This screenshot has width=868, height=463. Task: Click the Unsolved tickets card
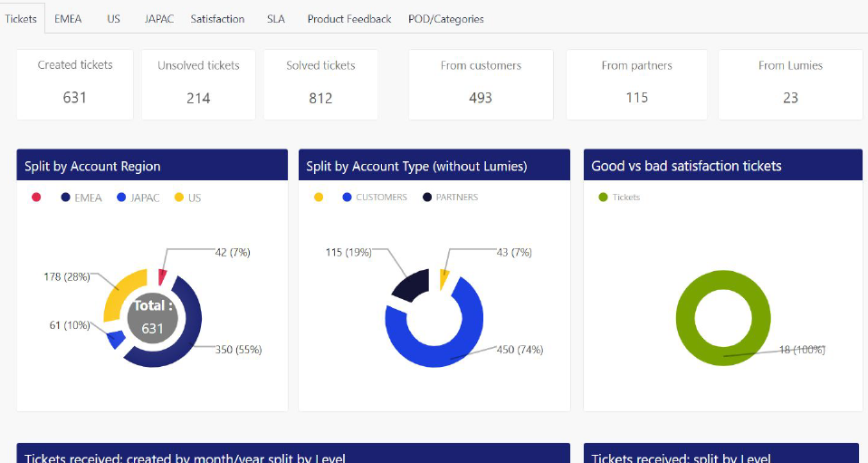tap(198, 83)
